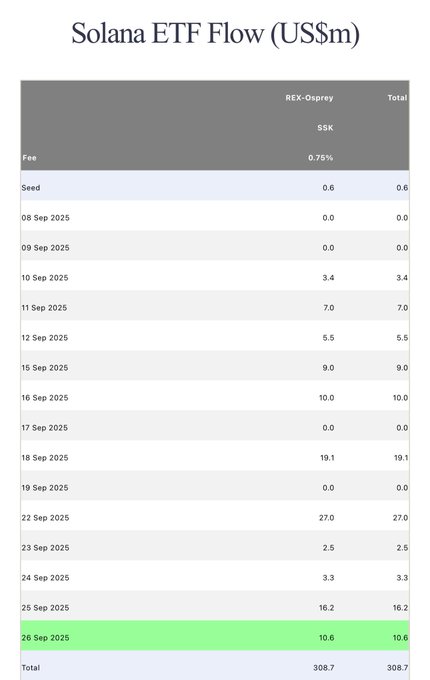430x680 pixels.
Task: Select the 25 Sep 2025 date
Action: [x=46, y=608]
